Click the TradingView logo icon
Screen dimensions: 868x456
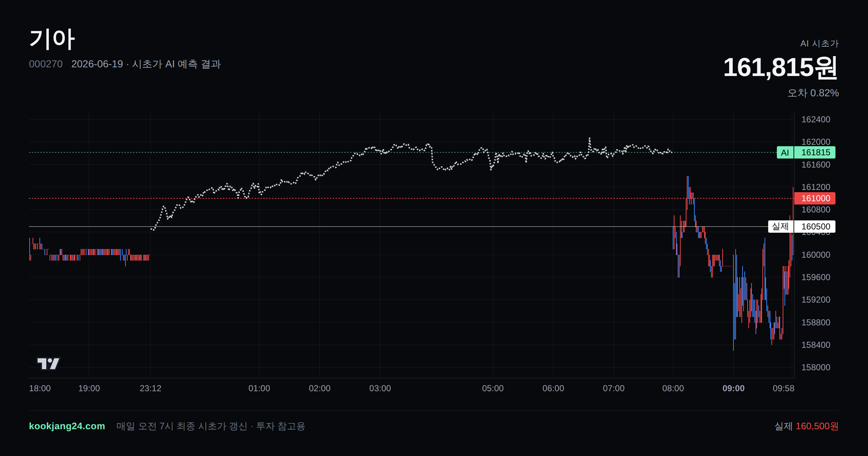point(48,363)
